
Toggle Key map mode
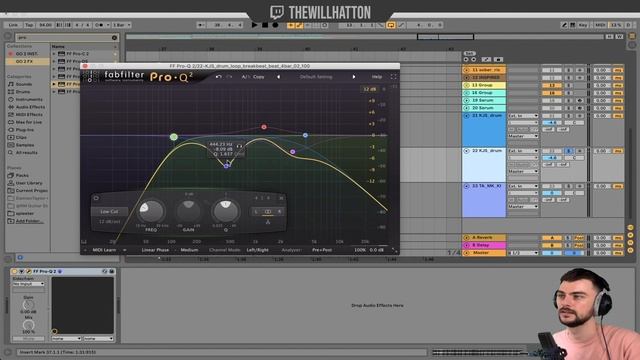pyautogui.click(x=582, y=25)
